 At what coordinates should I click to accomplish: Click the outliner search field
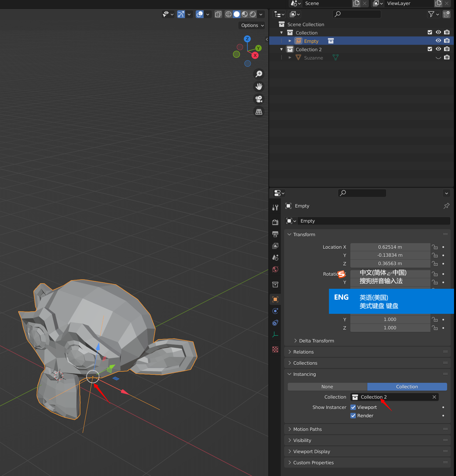[x=357, y=14]
